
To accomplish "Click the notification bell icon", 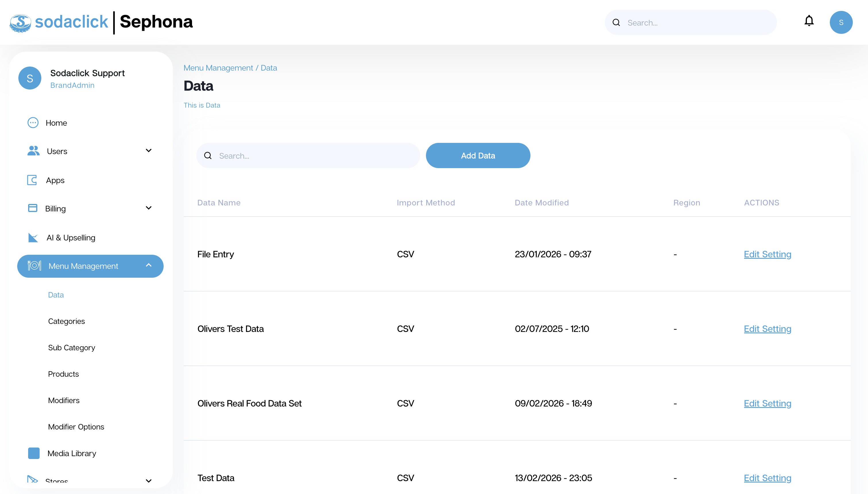I will pyautogui.click(x=809, y=22).
